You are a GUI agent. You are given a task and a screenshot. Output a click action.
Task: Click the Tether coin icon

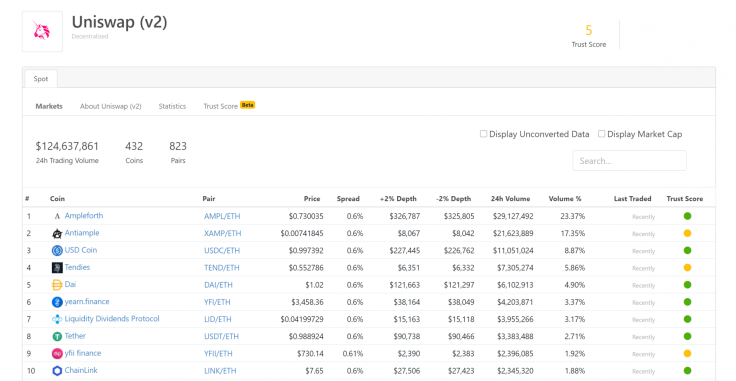pos(57,336)
